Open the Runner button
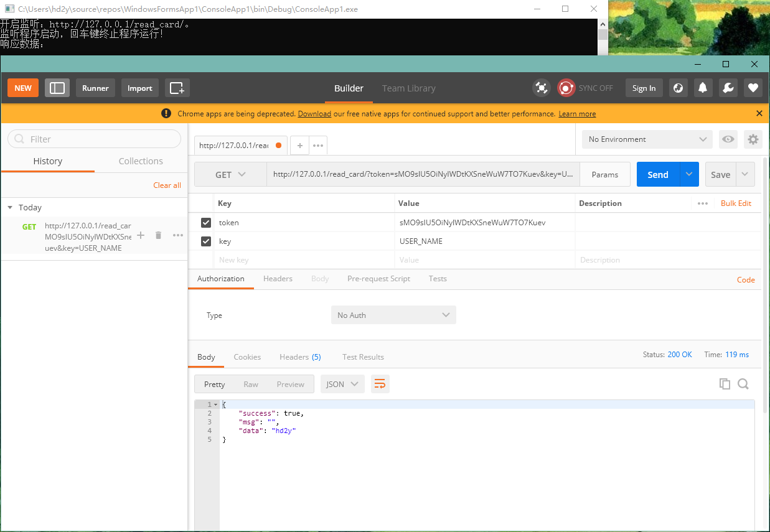770x532 pixels. click(95, 88)
